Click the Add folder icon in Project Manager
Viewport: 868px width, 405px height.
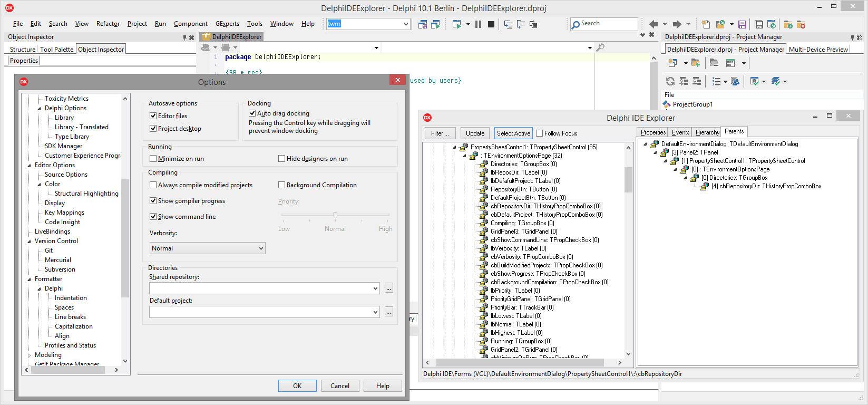[696, 63]
